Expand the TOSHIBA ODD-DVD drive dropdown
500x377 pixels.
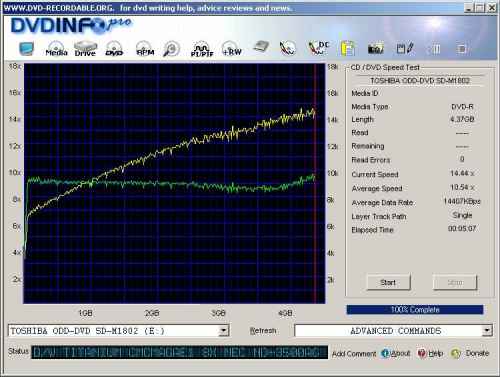tap(224, 331)
